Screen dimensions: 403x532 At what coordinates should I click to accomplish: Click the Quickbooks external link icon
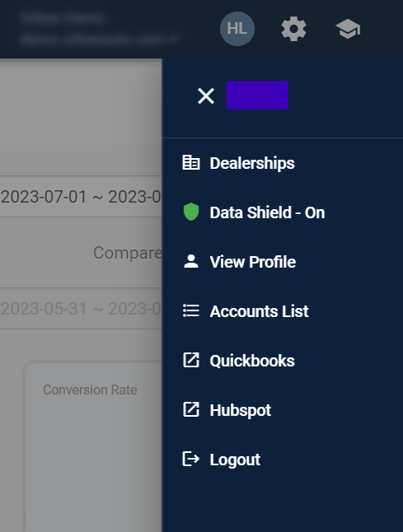tap(191, 360)
